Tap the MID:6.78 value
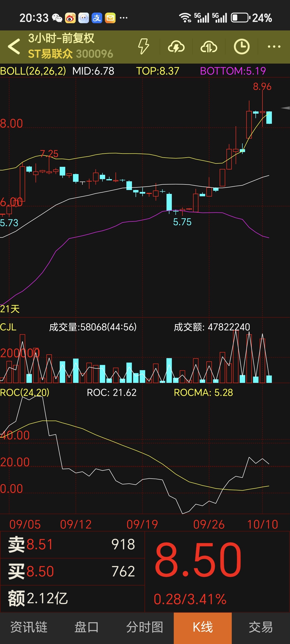 [x=93, y=71]
